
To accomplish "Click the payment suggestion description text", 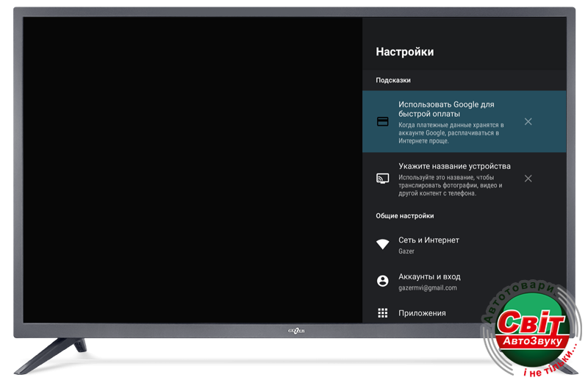I will [451, 133].
